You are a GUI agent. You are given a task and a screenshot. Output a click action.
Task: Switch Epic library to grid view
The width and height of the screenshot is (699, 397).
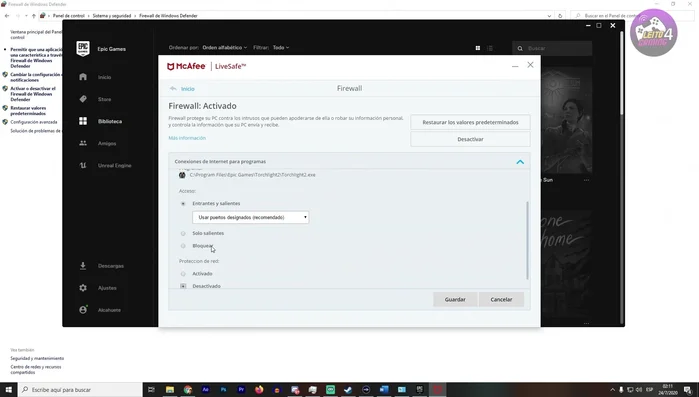[x=478, y=48]
